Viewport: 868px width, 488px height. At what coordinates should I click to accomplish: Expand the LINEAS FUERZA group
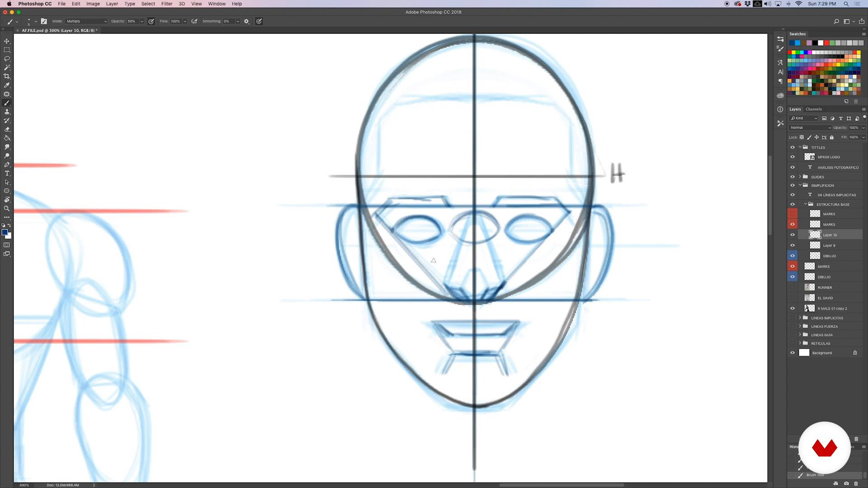800,326
